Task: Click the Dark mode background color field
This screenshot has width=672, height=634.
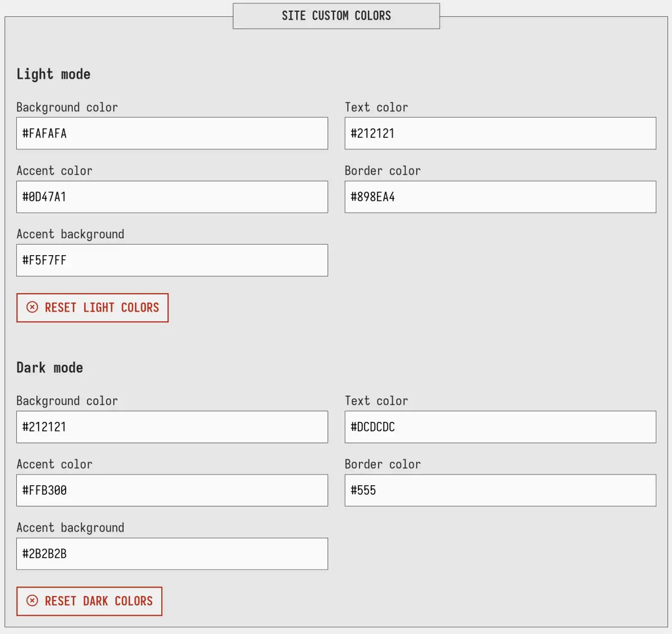Action: point(172,427)
